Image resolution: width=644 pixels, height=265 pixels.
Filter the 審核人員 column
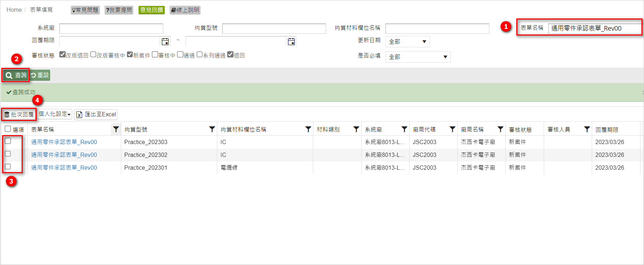(x=587, y=129)
